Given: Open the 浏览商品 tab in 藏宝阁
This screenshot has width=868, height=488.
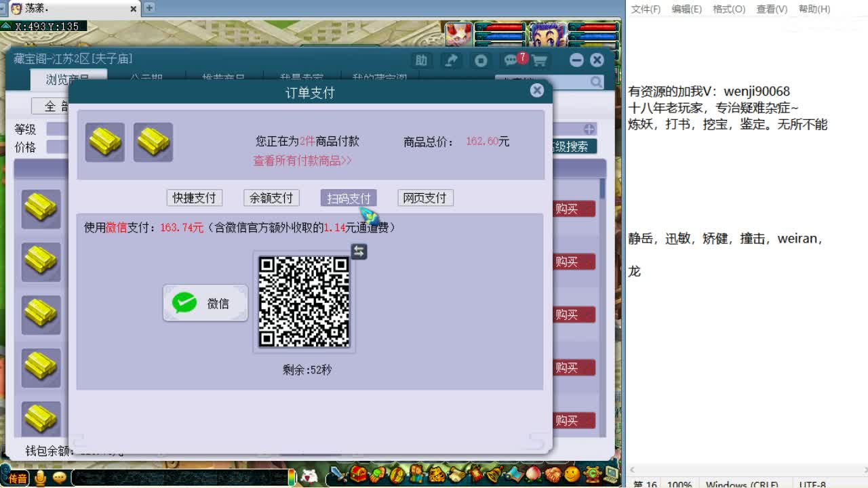Looking at the screenshot, I should coord(68,79).
